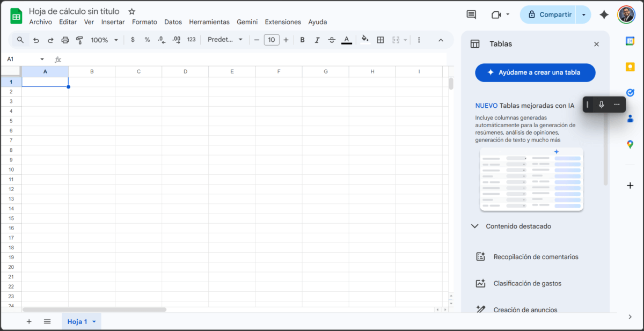Click the print icon in toolbar
Screen dimensions: 644x331
65,40
